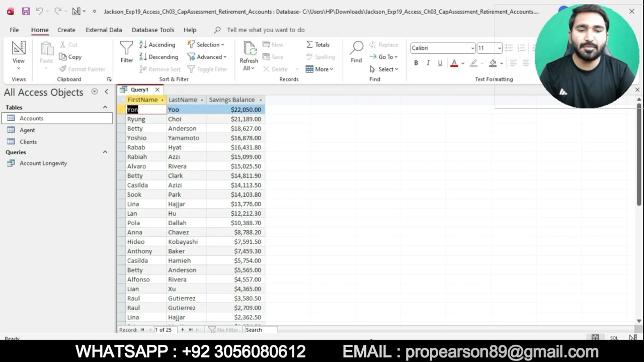Apply Italic formatting

click(428, 63)
